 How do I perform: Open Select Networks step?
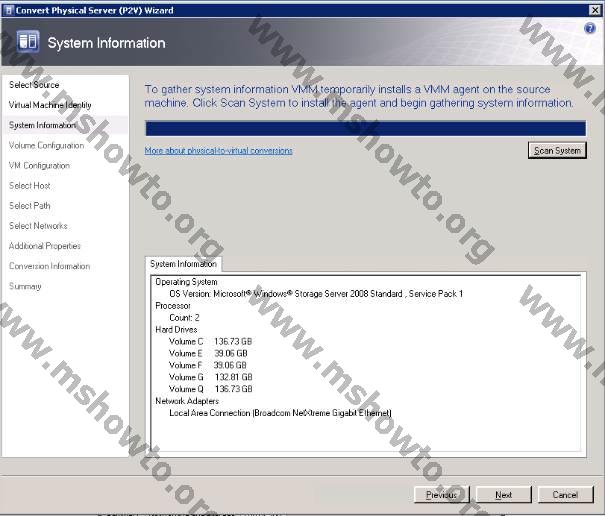point(38,226)
